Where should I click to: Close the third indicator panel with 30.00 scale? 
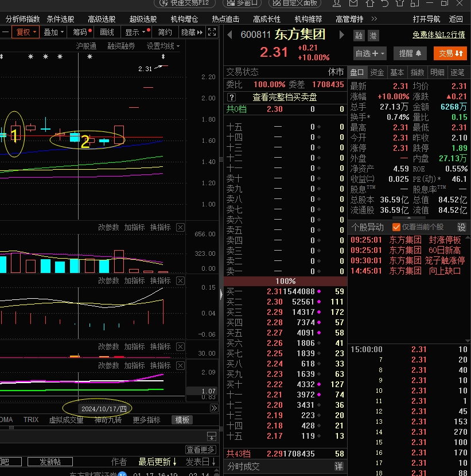180,347
